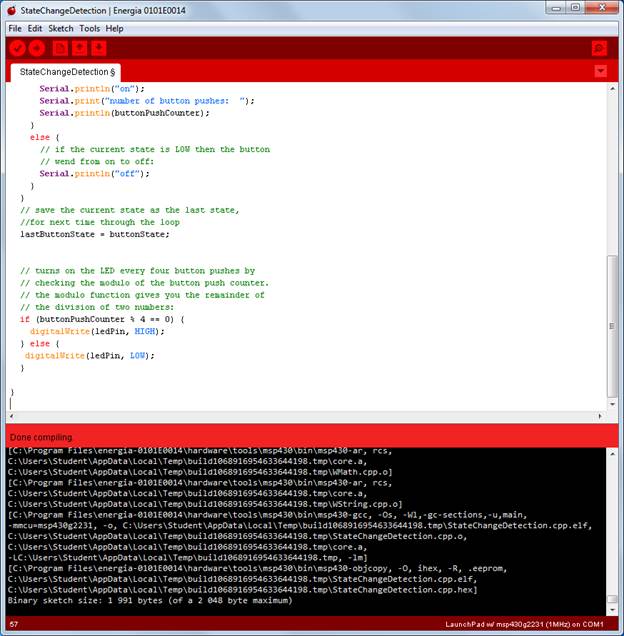624x636 pixels.
Task: Click the line number 67 in status bar
Action: coord(14,624)
